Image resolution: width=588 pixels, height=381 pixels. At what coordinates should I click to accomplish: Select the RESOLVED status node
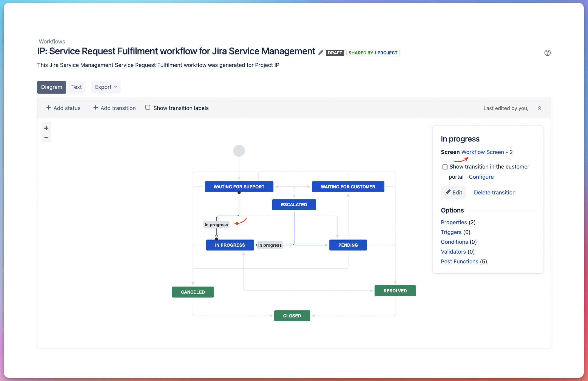click(395, 291)
